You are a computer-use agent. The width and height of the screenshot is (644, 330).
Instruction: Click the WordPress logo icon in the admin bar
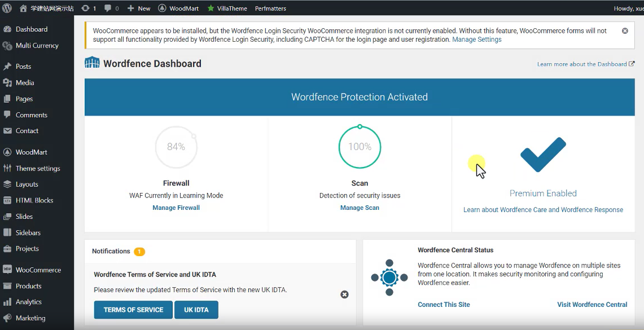7,8
